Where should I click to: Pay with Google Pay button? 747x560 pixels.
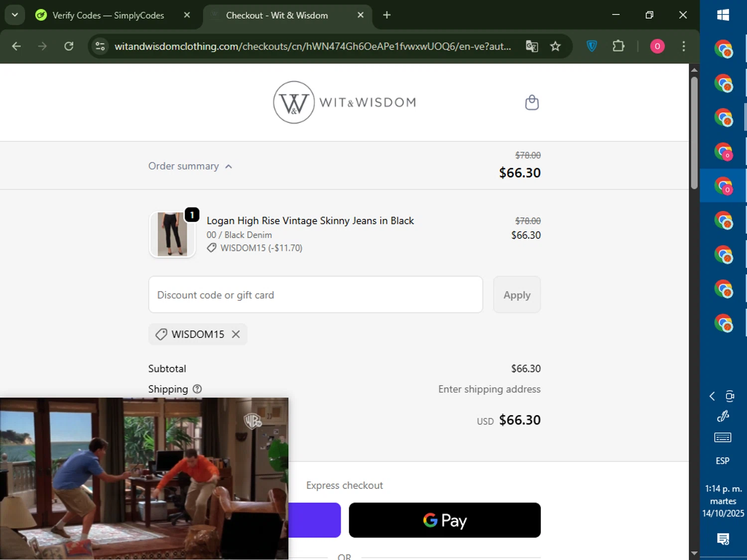[445, 520]
